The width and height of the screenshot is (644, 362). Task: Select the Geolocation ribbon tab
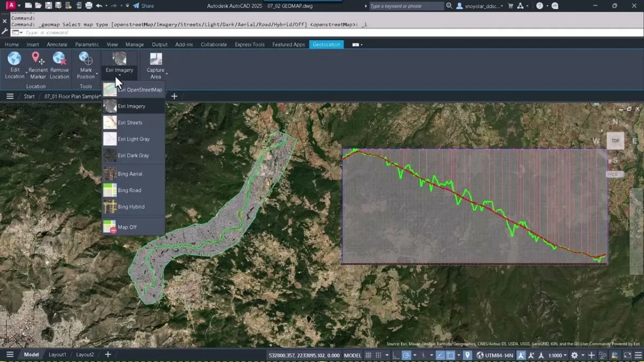point(326,45)
